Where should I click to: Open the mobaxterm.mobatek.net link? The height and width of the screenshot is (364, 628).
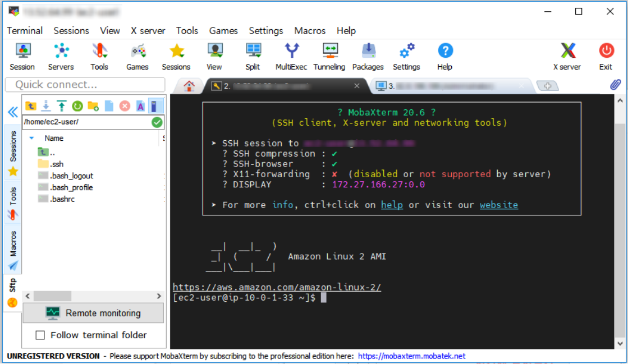(412, 356)
